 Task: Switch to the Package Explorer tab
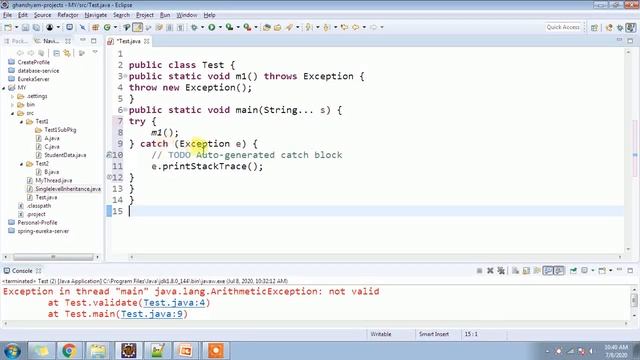(x=16, y=41)
